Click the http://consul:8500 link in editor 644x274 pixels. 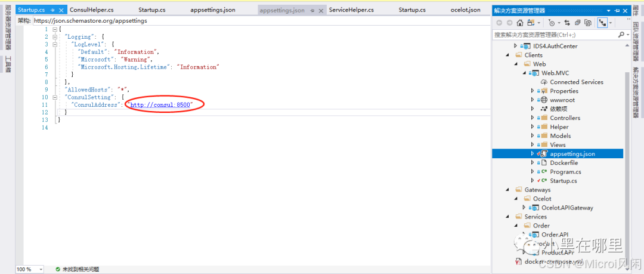(160, 105)
